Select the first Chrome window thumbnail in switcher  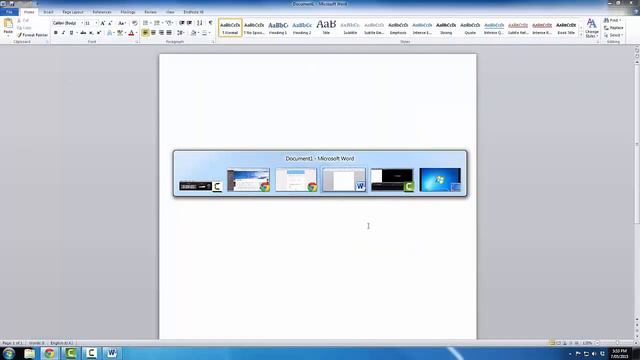249,180
